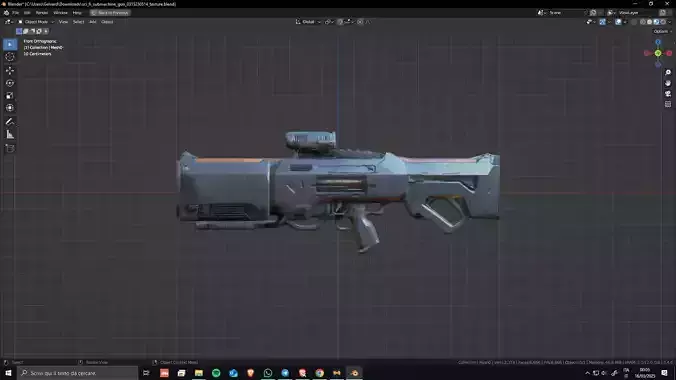Open the Render menu
Image resolution: width=676 pixels, height=380 pixels.
[41, 13]
